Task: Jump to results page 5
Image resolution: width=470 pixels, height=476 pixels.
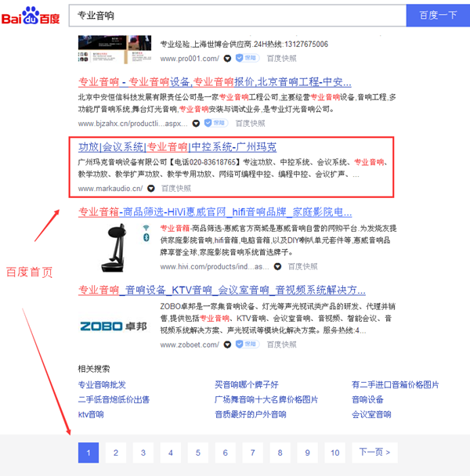Action: [x=197, y=453]
